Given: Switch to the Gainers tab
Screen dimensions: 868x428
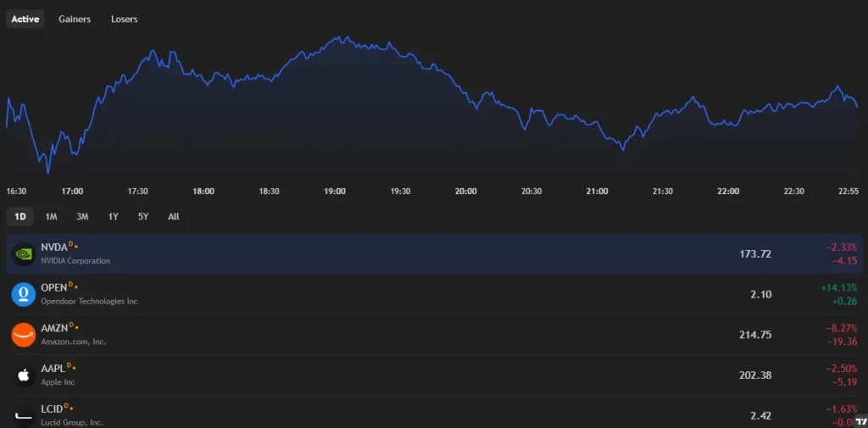Looking at the screenshot, I should click(75, 19).
